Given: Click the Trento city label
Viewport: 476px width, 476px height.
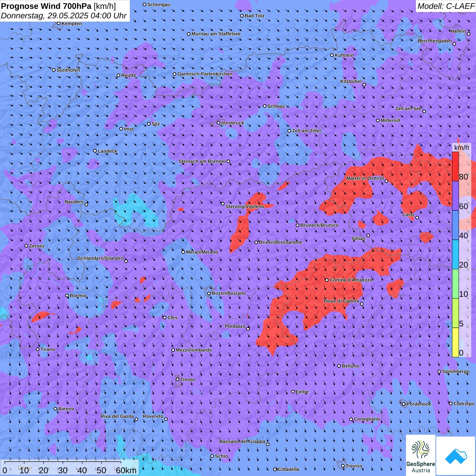Looking at the screenshot, I should pos(188,379).
